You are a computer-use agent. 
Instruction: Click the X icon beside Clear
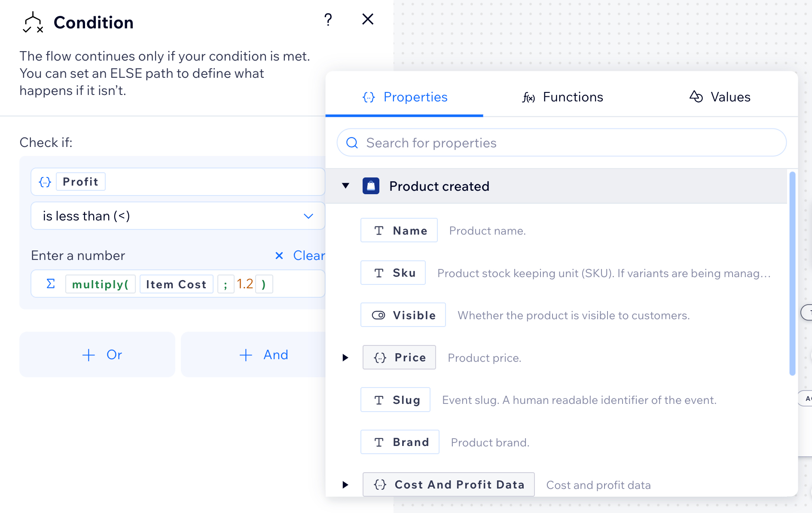click(279, 256)
